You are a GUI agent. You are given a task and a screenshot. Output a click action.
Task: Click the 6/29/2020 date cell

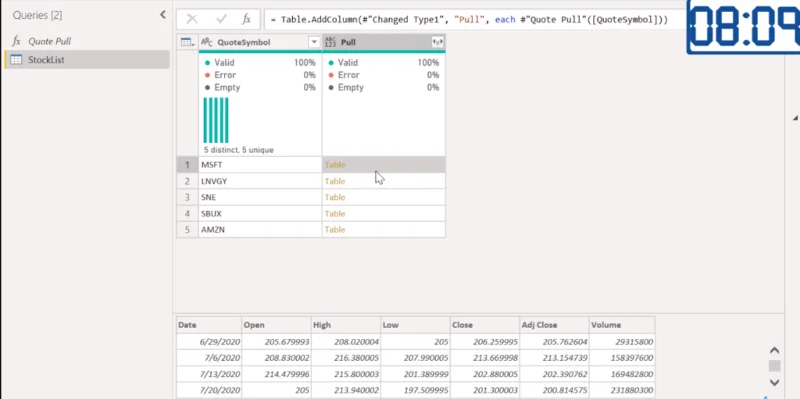tap(209, 342)
